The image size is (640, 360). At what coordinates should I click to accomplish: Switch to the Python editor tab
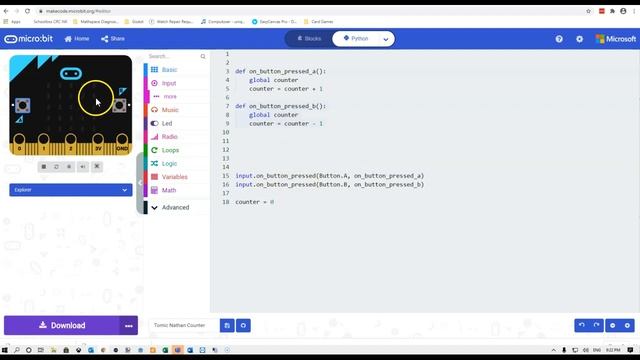coord(356,39)
